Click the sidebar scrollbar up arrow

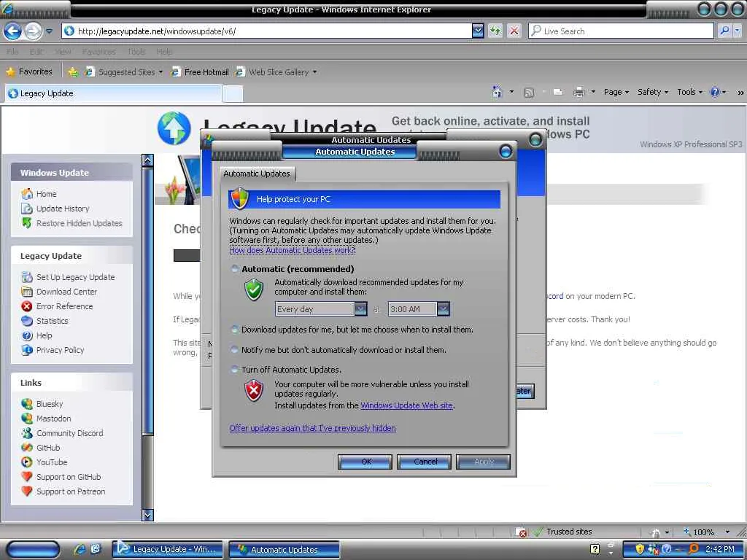147,160
